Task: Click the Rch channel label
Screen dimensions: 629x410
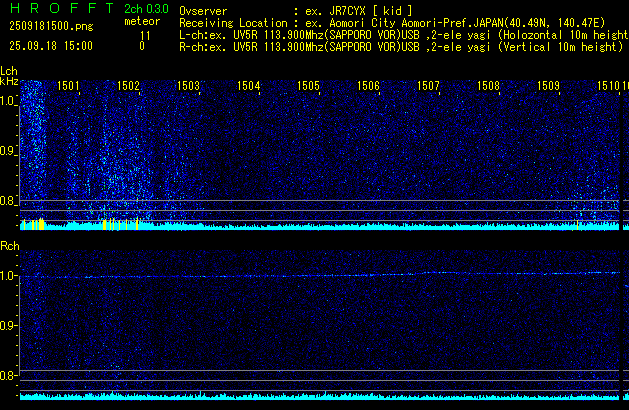Action: click(9, 246)
